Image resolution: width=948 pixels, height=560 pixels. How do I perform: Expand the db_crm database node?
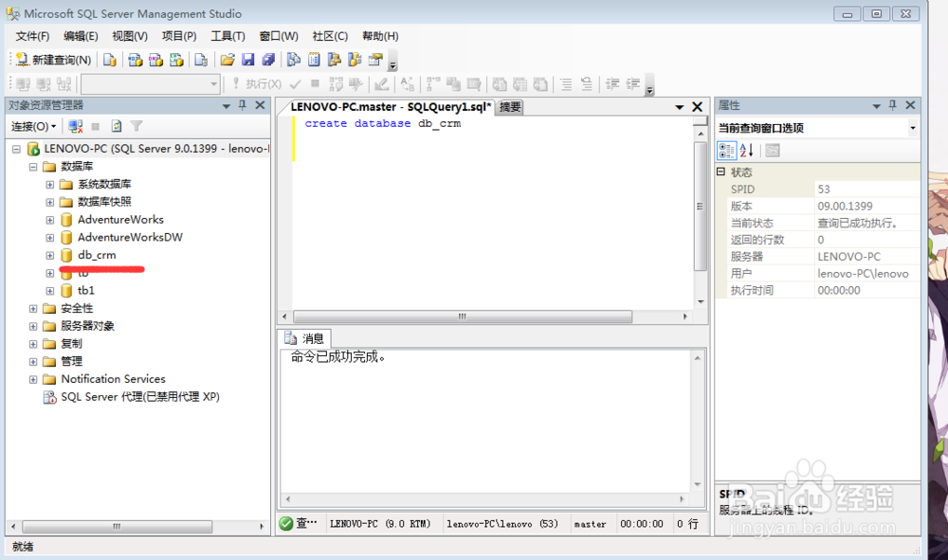pos(50,255)
